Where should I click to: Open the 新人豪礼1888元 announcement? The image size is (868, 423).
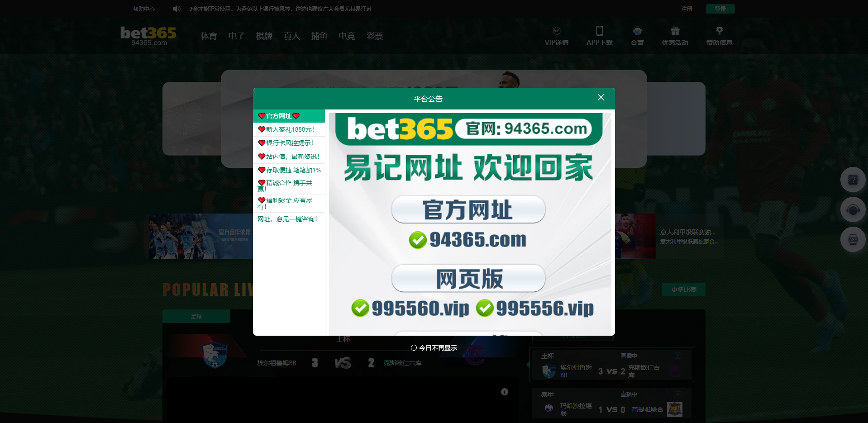click(x=289, y=129)
